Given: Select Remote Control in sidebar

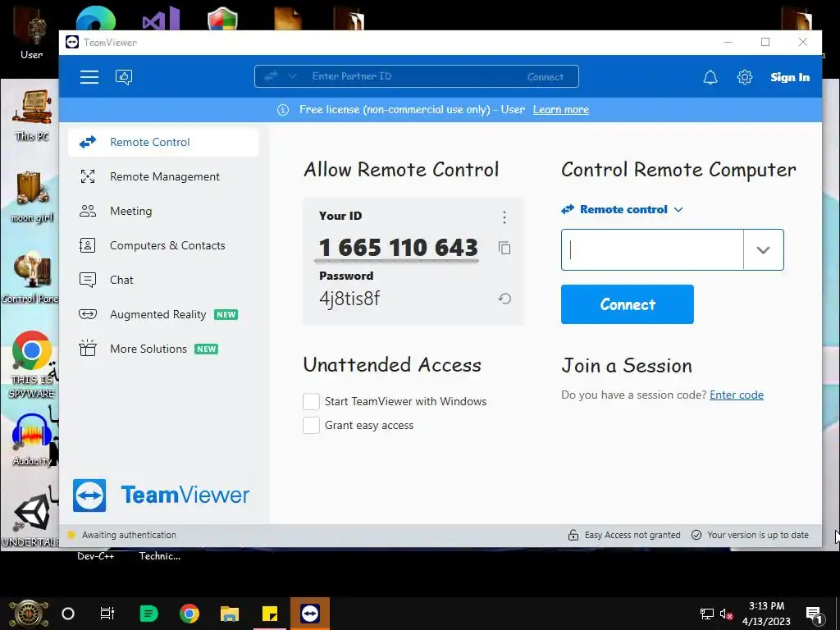Looking at the screenshot, I should coord(163,143).
